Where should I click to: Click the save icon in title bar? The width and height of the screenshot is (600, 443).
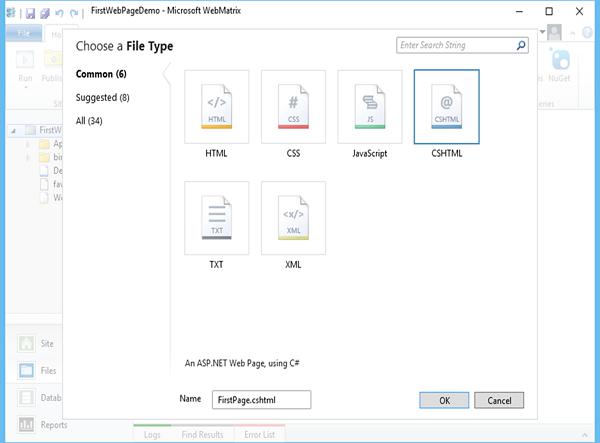tap(30, 13)
